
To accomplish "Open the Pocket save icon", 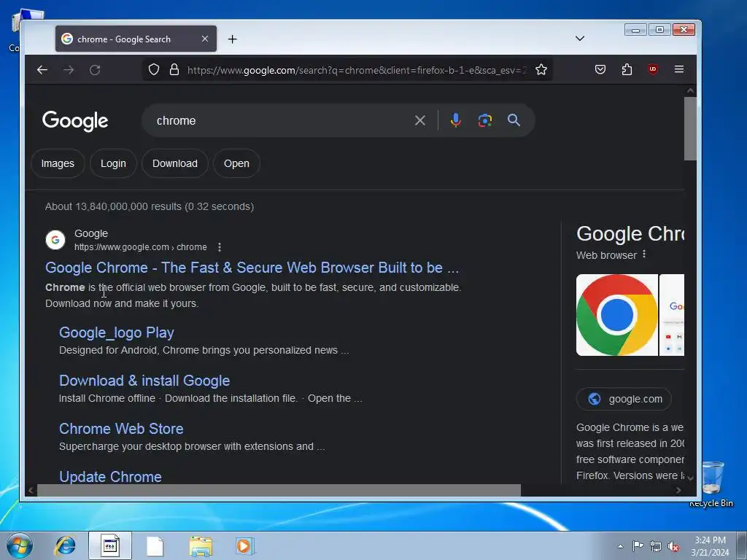I will click(x=600, y=69).
